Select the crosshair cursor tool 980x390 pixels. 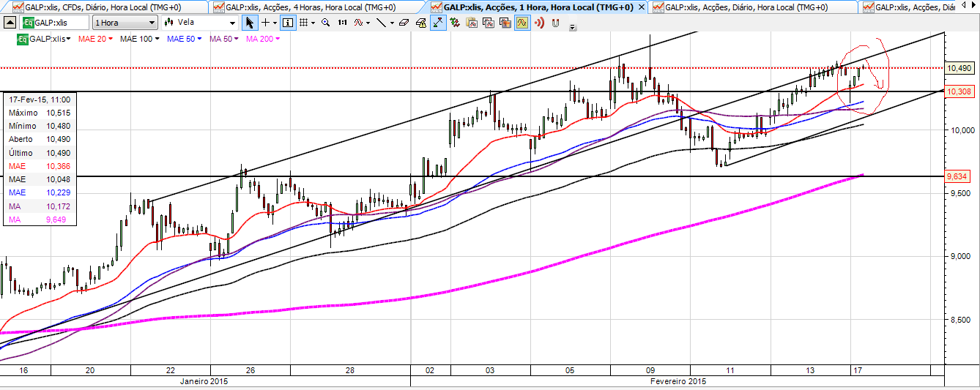click(x=265, y=23)
